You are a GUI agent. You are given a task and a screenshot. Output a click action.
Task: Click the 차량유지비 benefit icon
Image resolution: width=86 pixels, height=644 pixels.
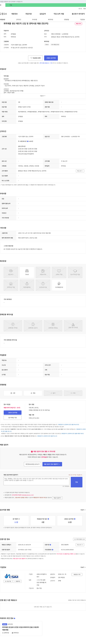tap(43, 272)
